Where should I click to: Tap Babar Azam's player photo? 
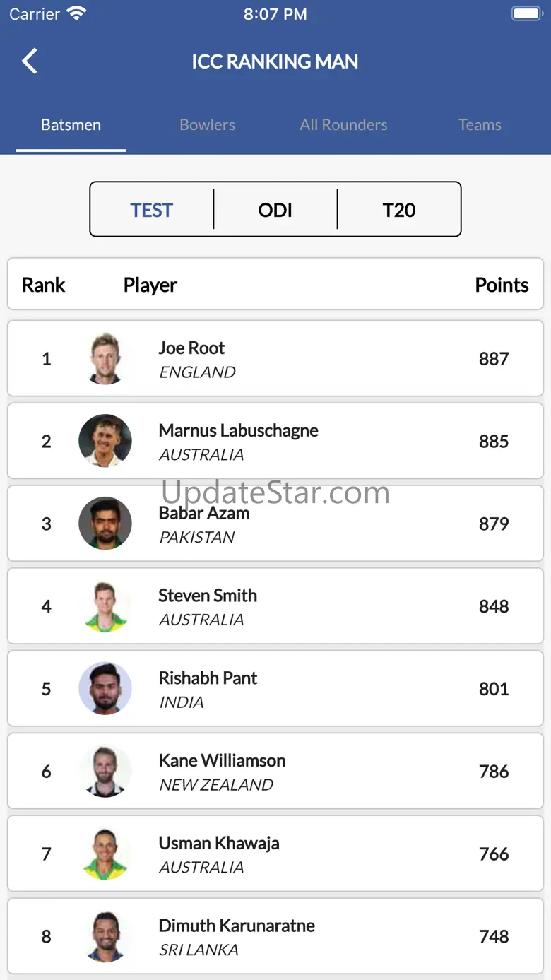(105, 524)
